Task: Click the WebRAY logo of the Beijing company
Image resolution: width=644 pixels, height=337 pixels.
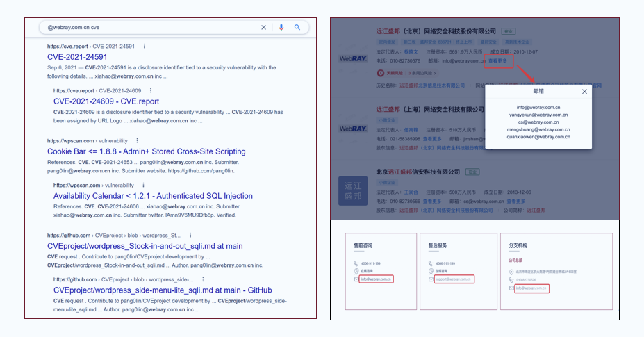Action: (353, 59)
